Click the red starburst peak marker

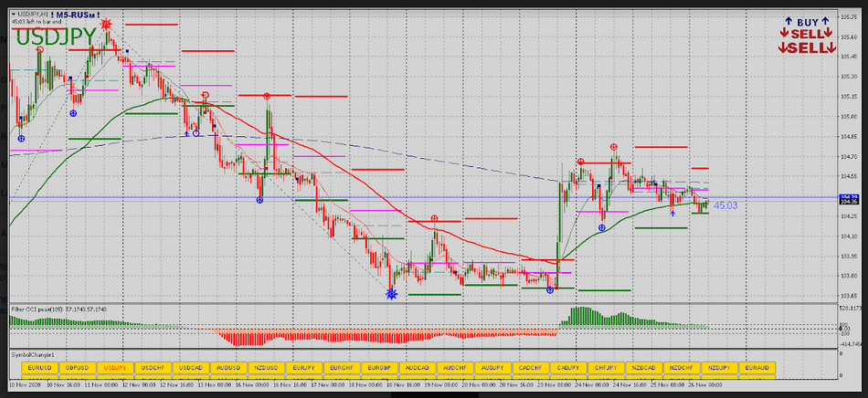107,22
